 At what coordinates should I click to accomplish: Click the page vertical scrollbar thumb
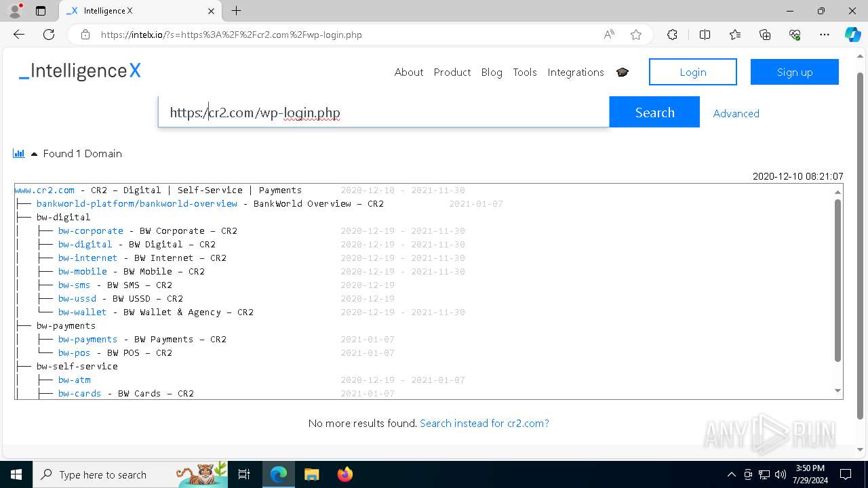861,245
